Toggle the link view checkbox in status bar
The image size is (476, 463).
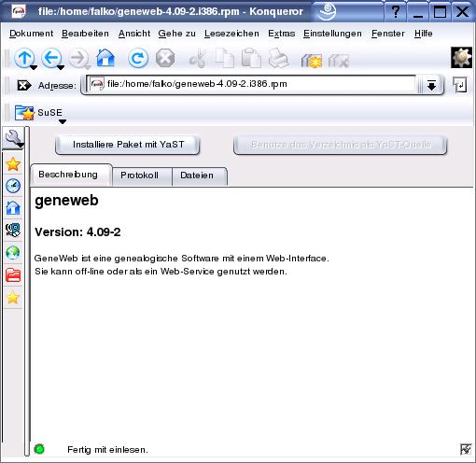tap(466, 449)
